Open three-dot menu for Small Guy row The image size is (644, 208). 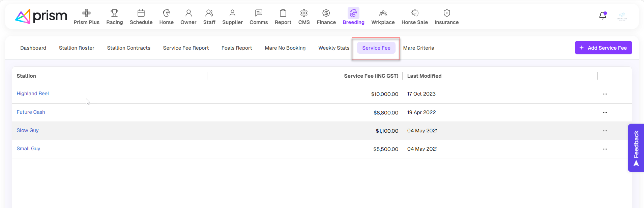click(605, 149)
